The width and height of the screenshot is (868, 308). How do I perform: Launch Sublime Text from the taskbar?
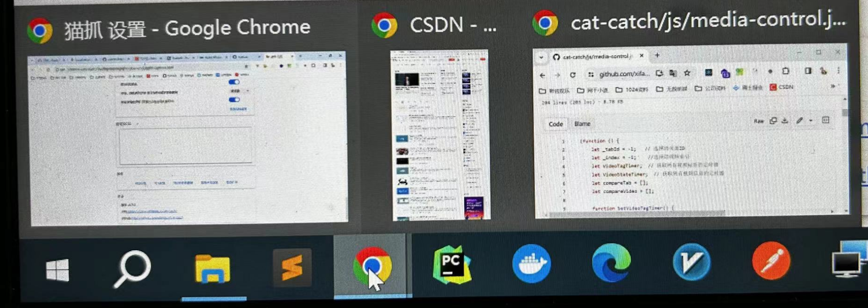292,267
